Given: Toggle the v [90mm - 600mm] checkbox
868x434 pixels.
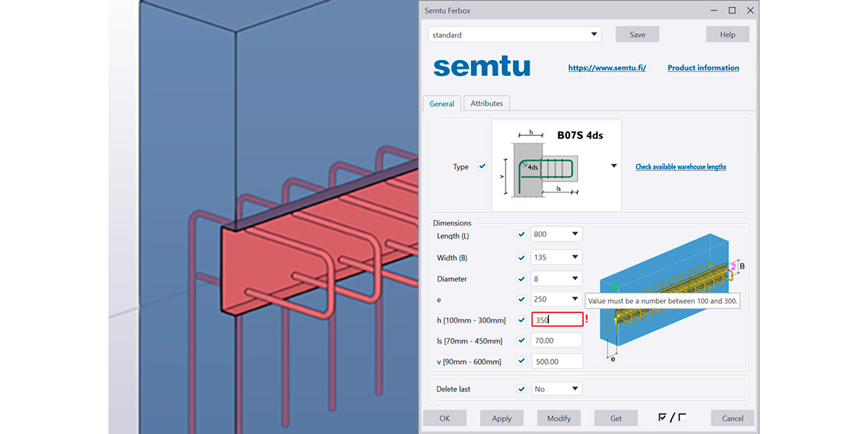Looking at the screenshot, I should [522, 361].
